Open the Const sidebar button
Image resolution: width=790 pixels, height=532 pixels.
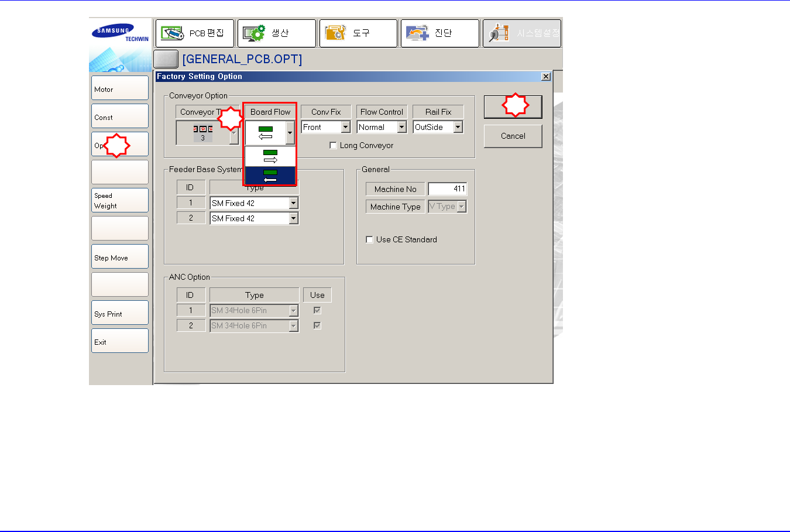pos(120,116)
